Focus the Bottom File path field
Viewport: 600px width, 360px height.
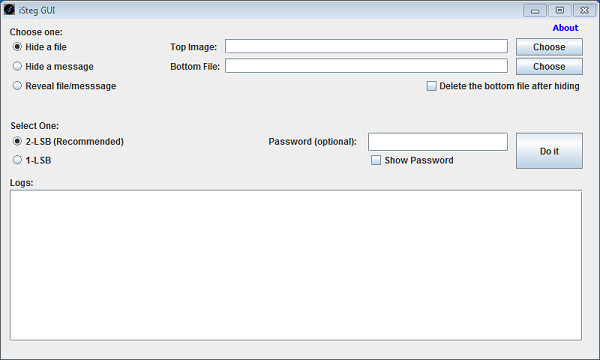click(x=366, y=66)
